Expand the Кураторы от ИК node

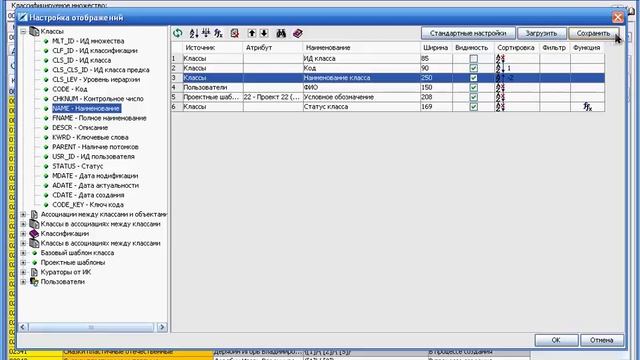click(23, 272)
